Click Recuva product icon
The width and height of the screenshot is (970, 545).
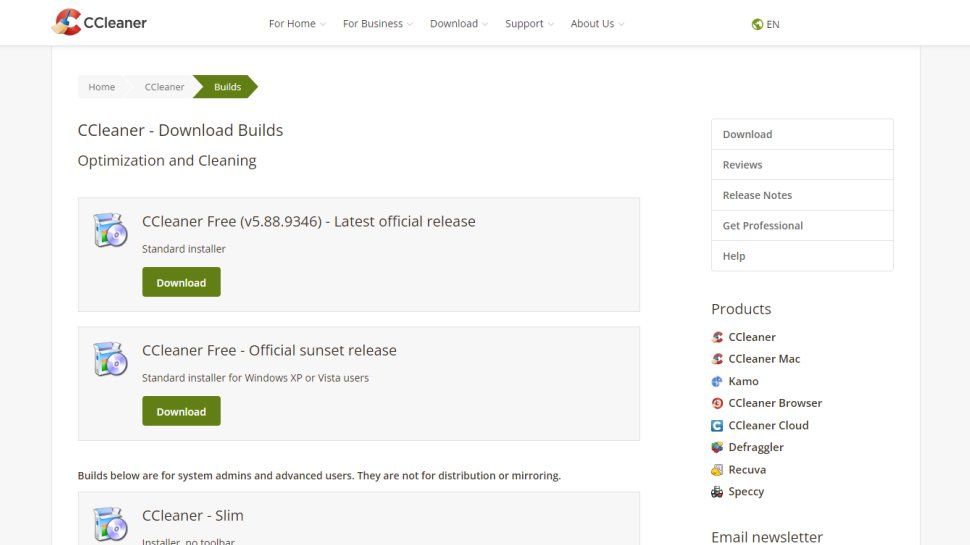[717, 470]
